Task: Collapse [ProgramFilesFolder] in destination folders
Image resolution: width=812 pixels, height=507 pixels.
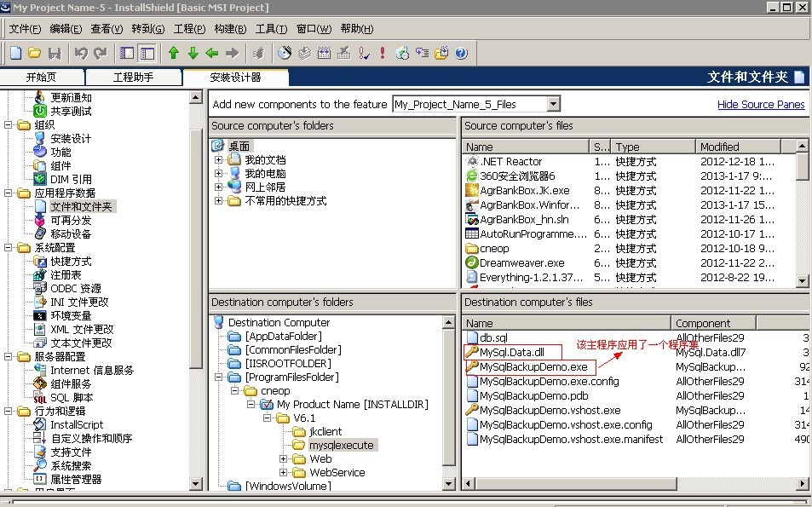Action: (218, 377)
